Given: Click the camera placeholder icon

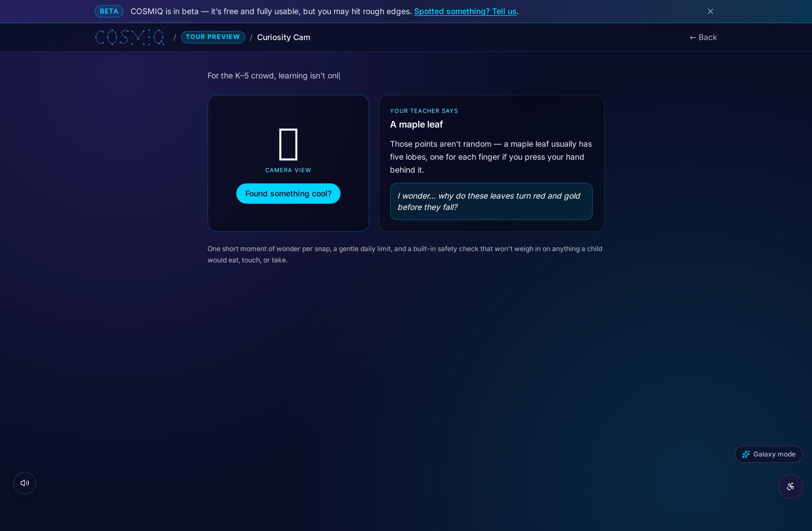Looking at the screenshot, I should (x=288, y=144).
